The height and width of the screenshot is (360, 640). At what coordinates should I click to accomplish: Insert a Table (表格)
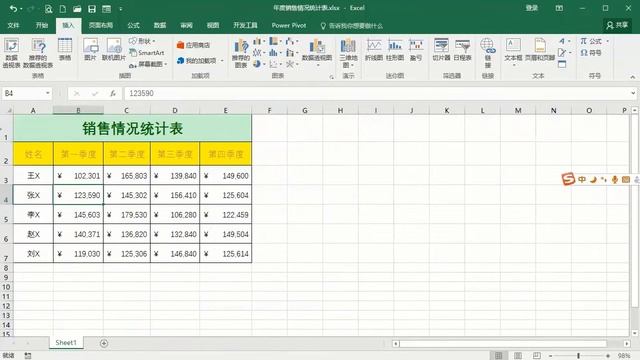(65, 50)
